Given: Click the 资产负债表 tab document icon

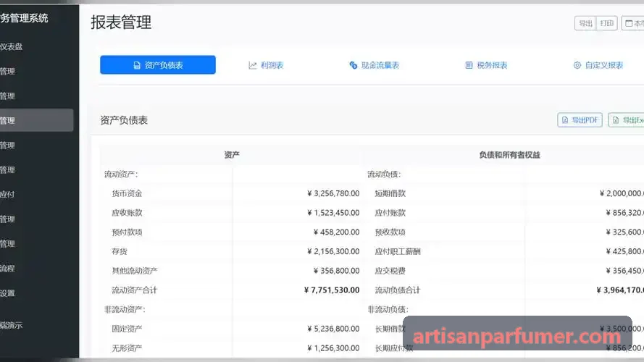Looking at the screenshot, I should 137,65.
